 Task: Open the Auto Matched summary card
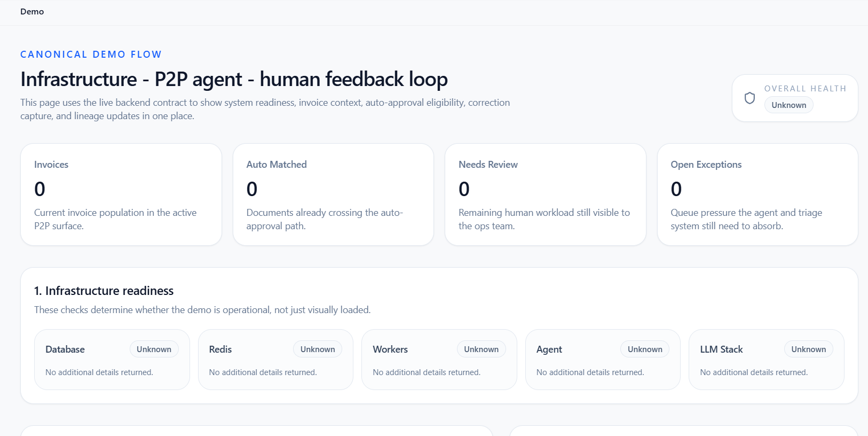coord(333,194)
